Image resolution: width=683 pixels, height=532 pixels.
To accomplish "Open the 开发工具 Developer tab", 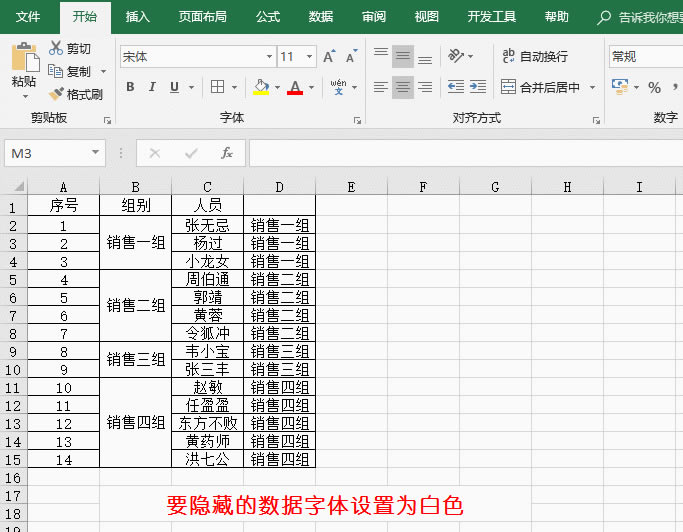I will [491, 17].
